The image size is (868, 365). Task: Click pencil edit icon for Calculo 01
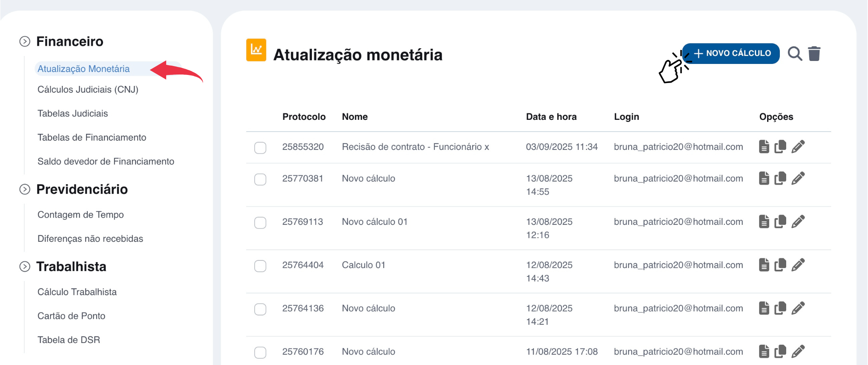point(798,265)
